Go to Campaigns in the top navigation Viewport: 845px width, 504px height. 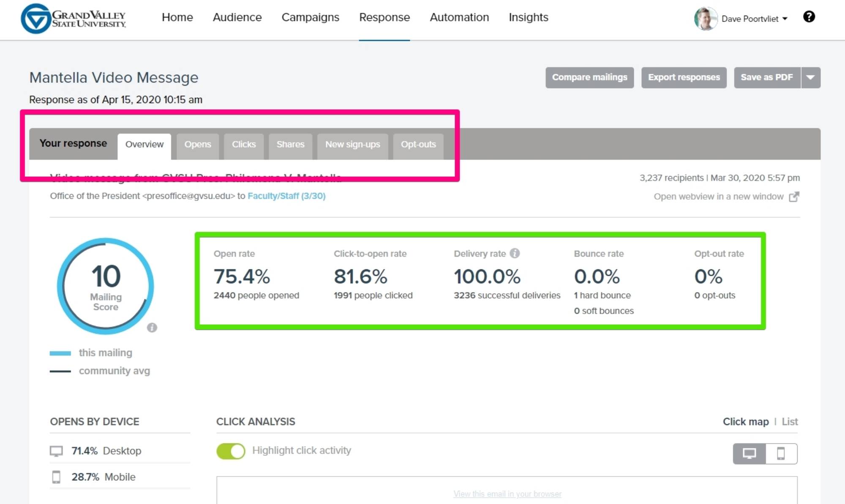coord(310,17)
